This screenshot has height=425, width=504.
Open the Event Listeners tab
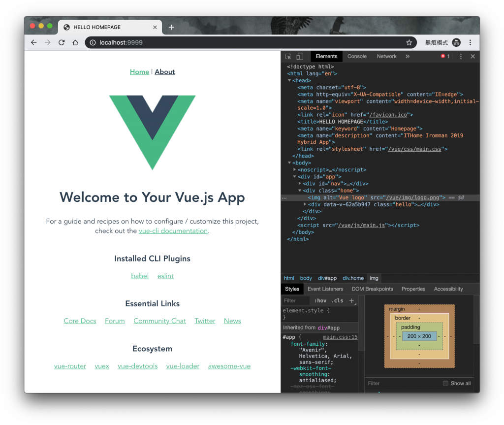(325, 289)
